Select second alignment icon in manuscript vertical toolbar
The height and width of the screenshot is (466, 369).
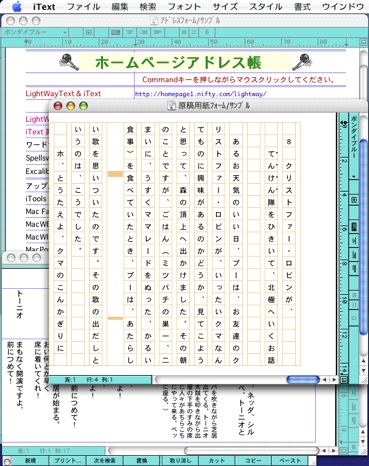(x=354, y=240)
